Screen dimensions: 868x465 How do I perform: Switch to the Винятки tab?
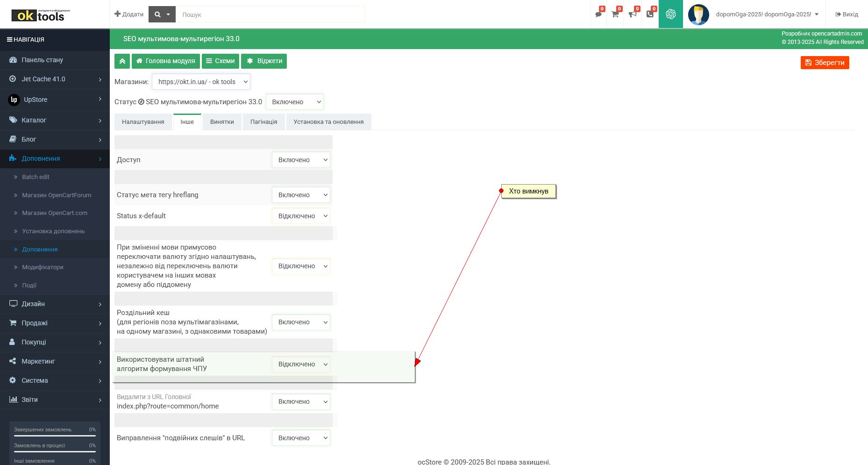(222, 122)
